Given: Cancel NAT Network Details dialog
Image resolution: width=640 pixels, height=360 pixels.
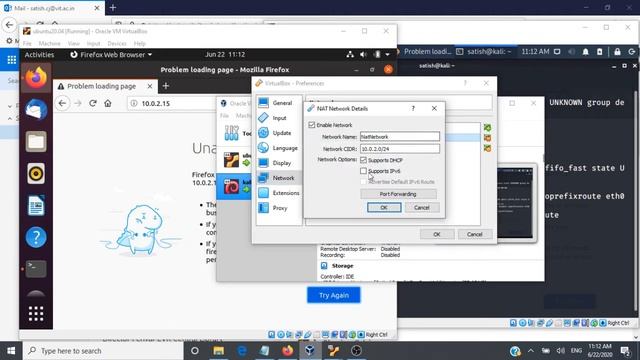Looking at the screenshot, I should 422,207.
